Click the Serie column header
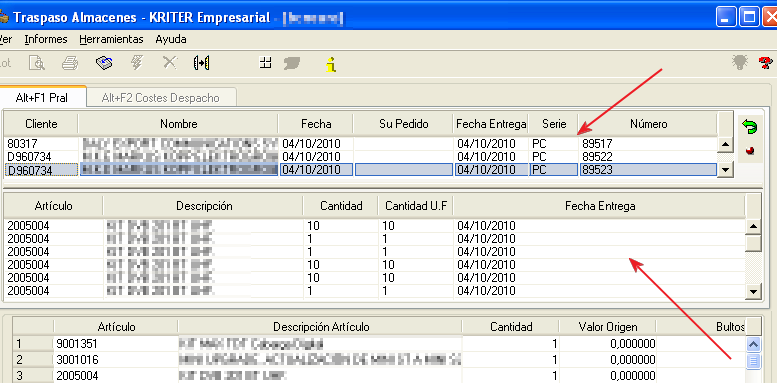777x383 pixels. 554,124
